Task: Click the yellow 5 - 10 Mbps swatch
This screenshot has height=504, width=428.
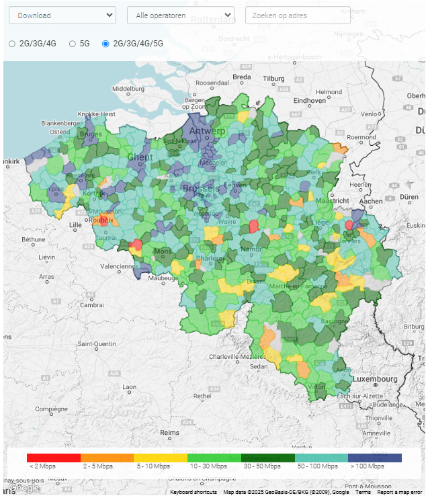Action: click(161, 458)
